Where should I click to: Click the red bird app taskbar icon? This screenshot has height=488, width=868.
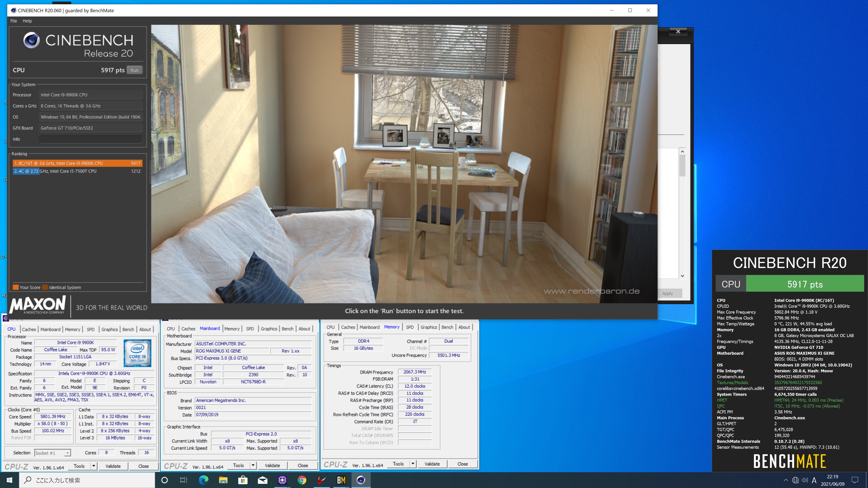[x=321, y=480]
